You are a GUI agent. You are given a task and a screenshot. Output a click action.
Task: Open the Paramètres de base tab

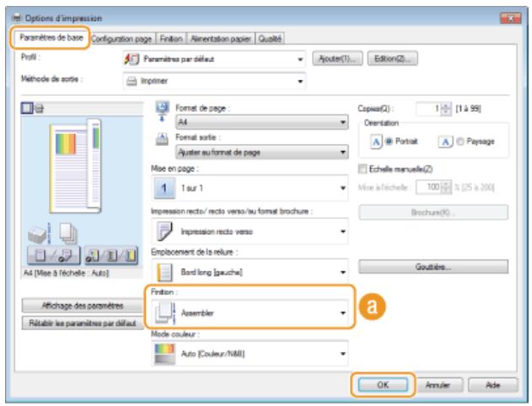pos(51,38)
